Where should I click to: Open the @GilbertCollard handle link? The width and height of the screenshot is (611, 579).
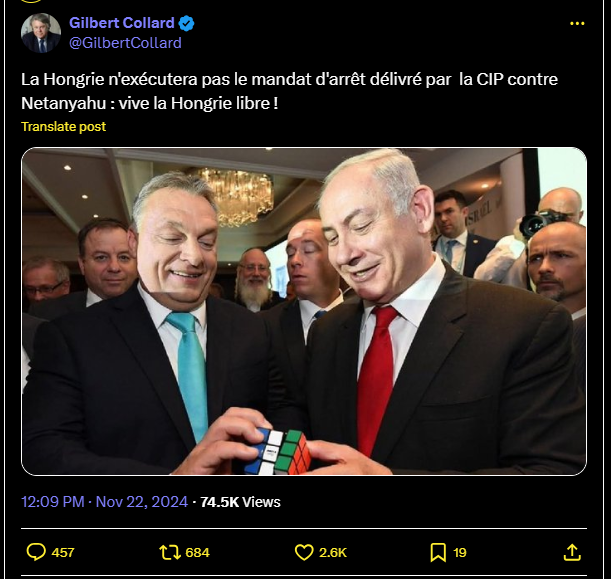pos(125,43)
